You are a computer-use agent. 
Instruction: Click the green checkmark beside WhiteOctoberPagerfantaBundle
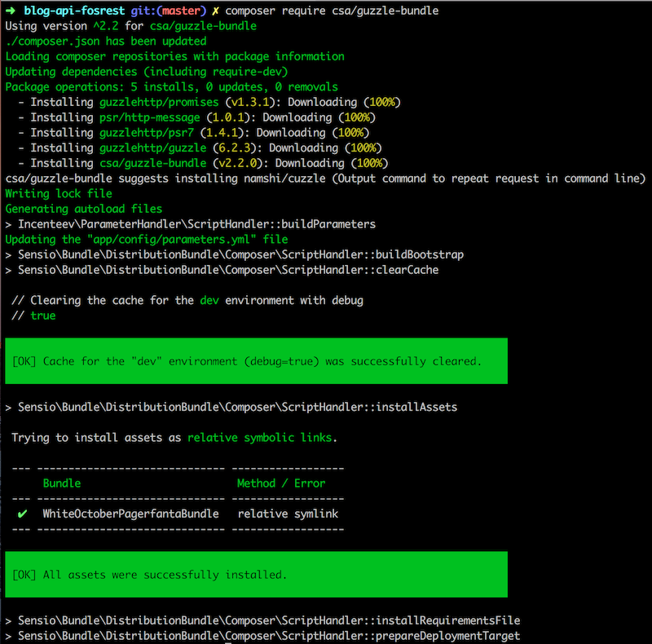coord(23,514)
